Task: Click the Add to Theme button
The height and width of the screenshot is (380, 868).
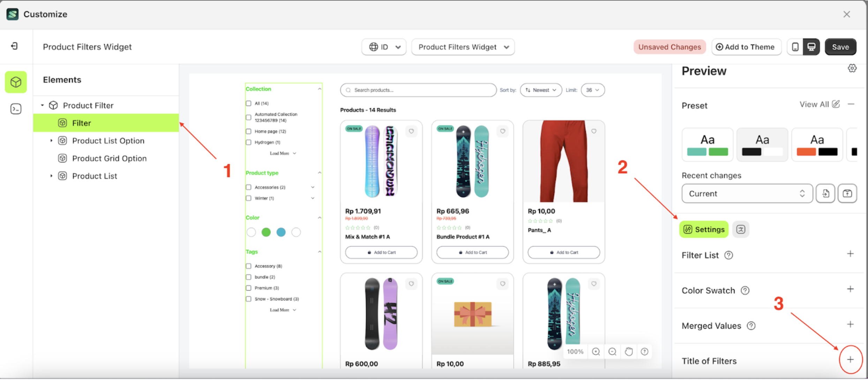Action: (x=746, y=47)
